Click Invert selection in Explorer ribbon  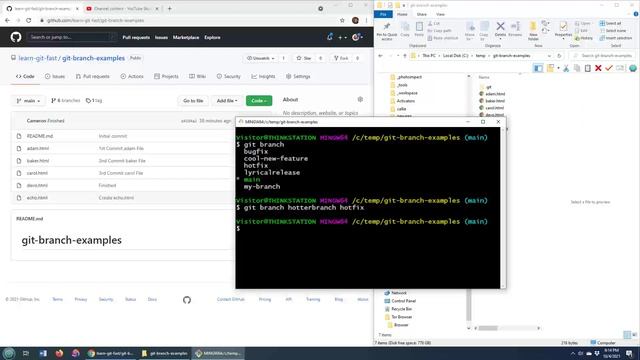point(616,38)
